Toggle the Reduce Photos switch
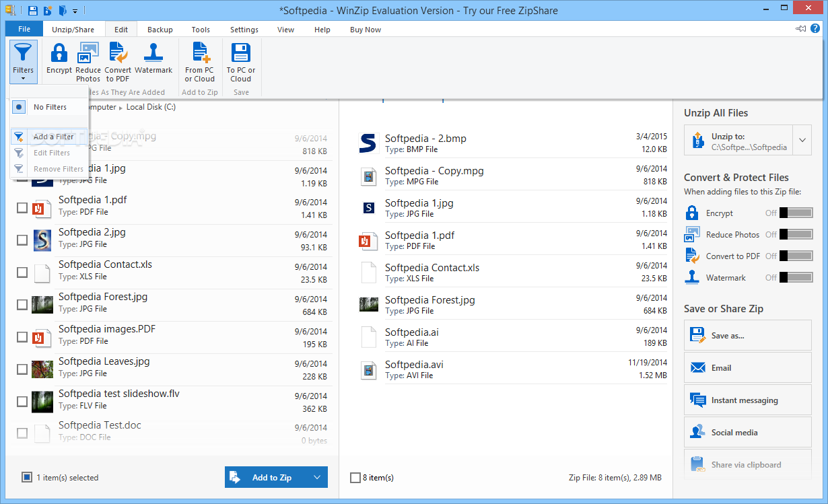828x504 pixels. 796,234
